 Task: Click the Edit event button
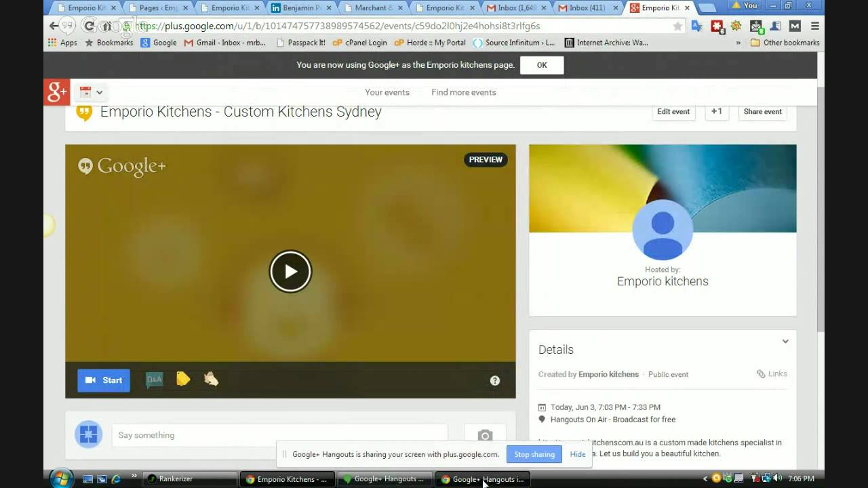(x=673, y=112)
